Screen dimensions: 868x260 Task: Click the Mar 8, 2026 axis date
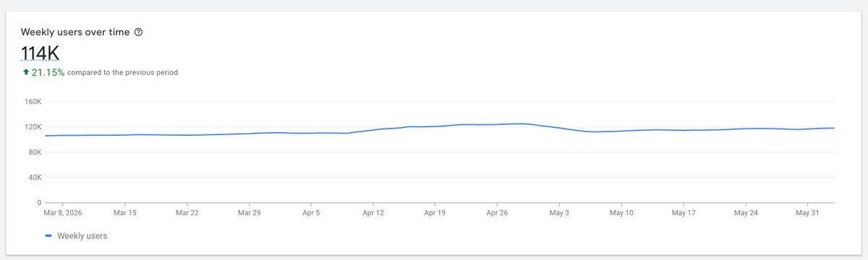62,213
